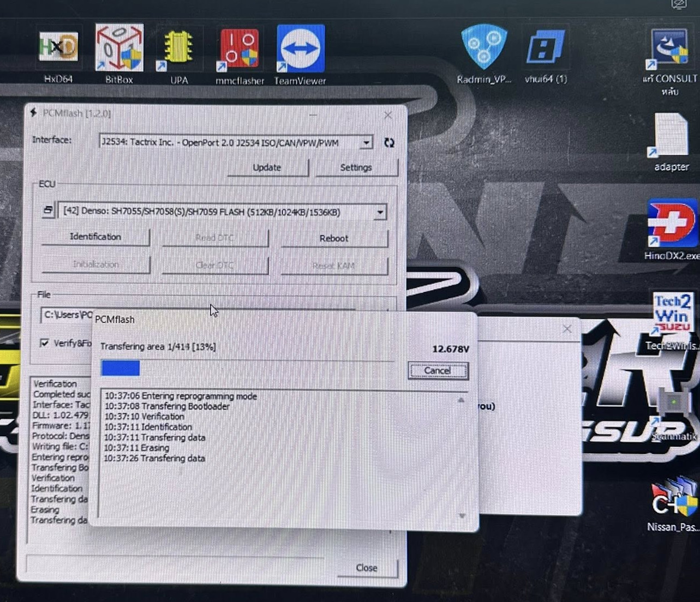Launch the Scanmatik desktop icon
Viewport: 700px width, 602px height.
point(674,414)
